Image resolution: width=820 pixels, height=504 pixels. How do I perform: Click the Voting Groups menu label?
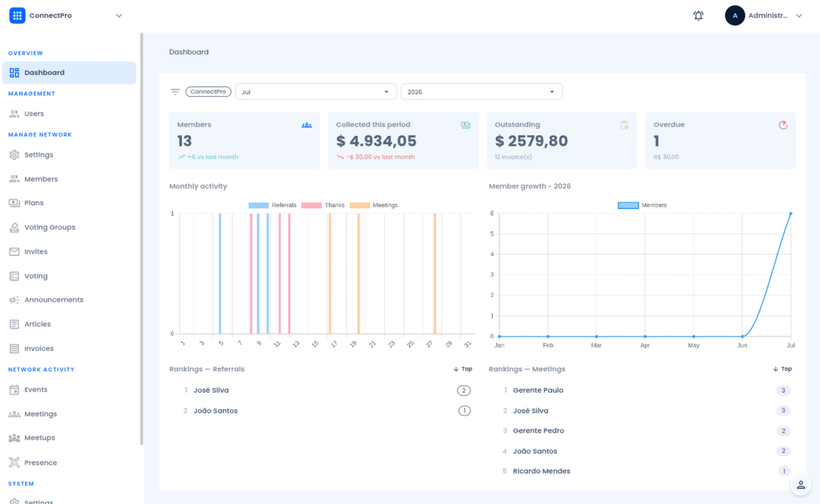(x=50, y=227)
